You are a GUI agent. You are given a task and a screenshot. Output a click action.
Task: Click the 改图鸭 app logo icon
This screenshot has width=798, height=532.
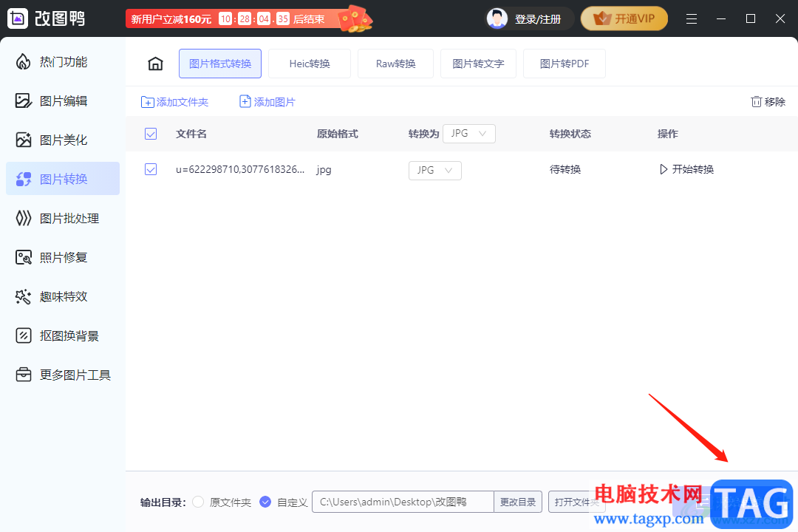18,18
